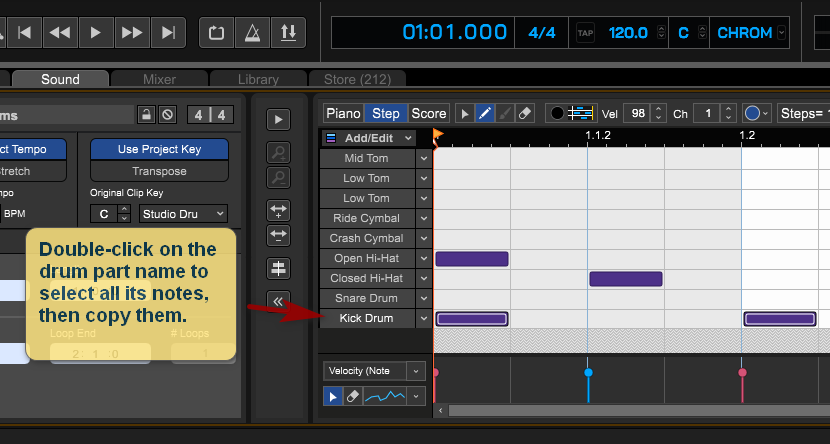Open the Kick Drum row dropdown arrow
The width and height of the screenshot is (830, 444).
[x=423, y=318]
